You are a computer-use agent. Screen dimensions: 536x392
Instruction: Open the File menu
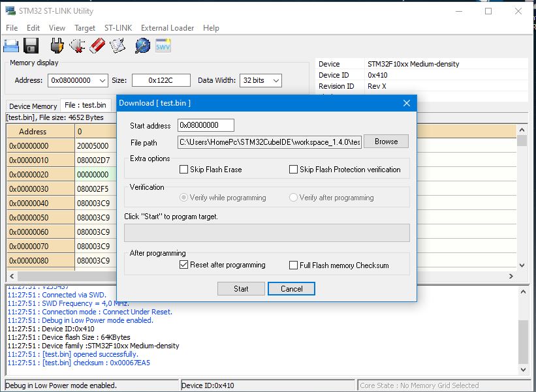[12, 28]
